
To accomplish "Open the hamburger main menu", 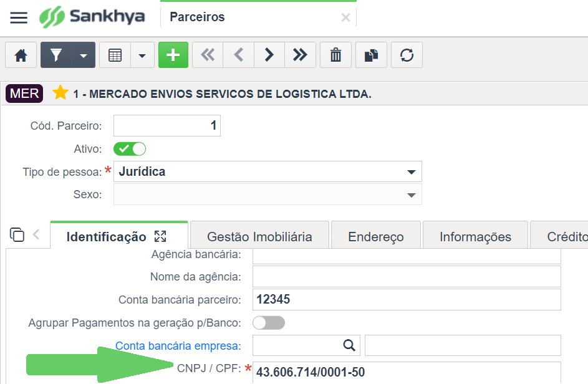I will pyautogui.click(x=19, y=17).
